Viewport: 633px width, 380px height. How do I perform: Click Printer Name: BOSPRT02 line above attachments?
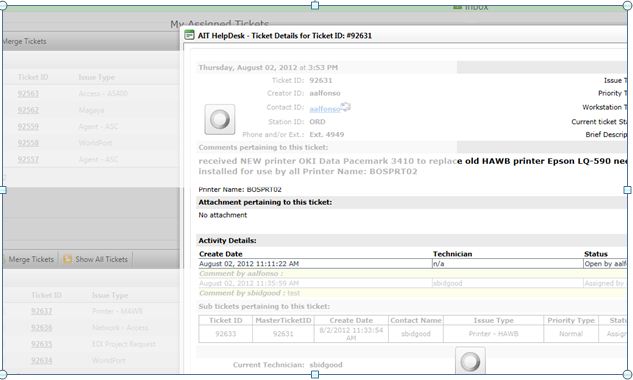click(x=240, y=189)
